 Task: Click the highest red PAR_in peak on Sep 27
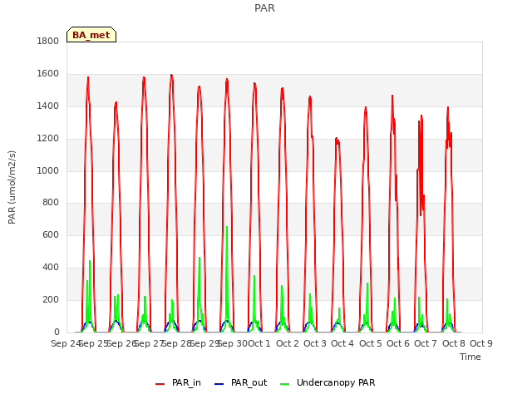tap(171, 76)
